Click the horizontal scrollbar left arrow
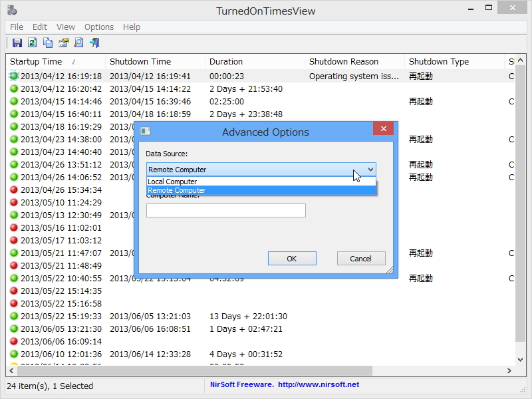The width and height of the screenshot is (532, 399). pos(11,371)
